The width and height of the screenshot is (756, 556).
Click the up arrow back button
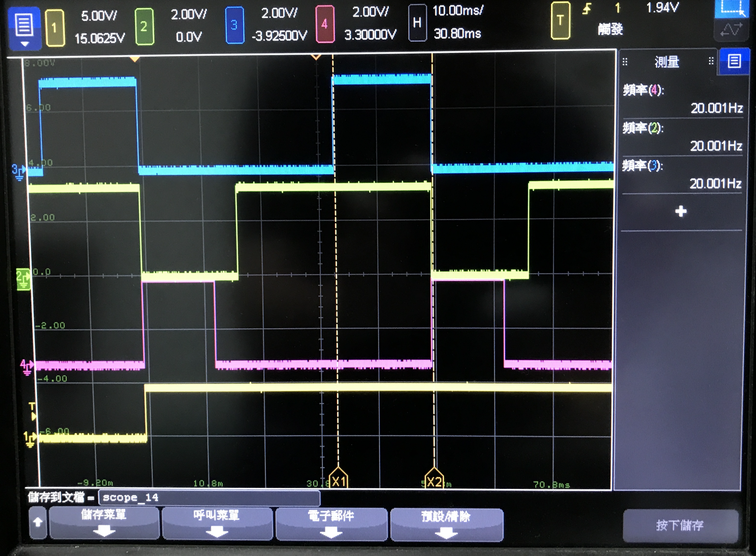pos(38,523)
